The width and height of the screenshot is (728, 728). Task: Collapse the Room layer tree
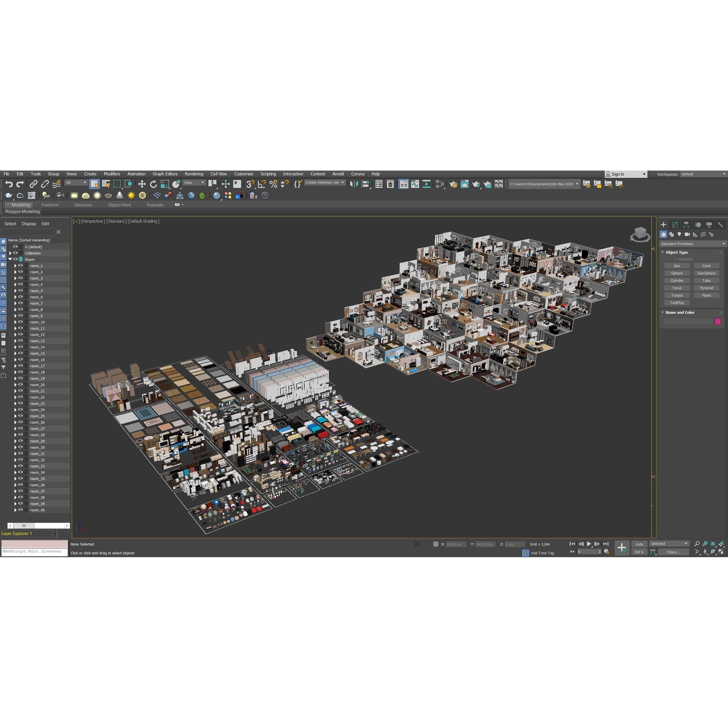[11, 259]
